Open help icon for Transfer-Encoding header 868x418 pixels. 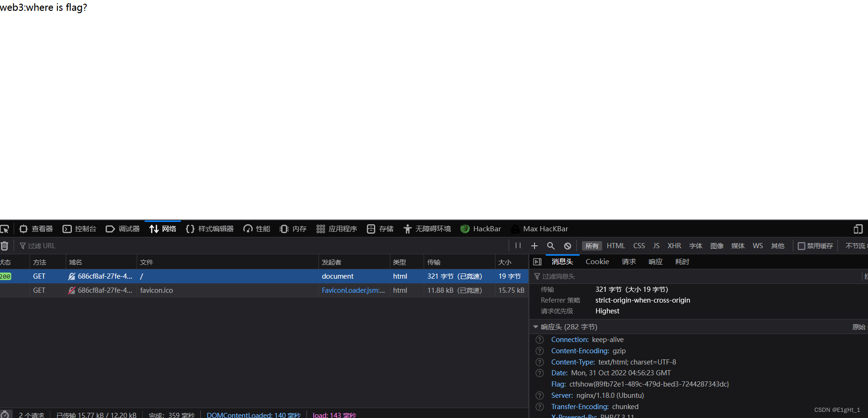(x=540, y=407)
